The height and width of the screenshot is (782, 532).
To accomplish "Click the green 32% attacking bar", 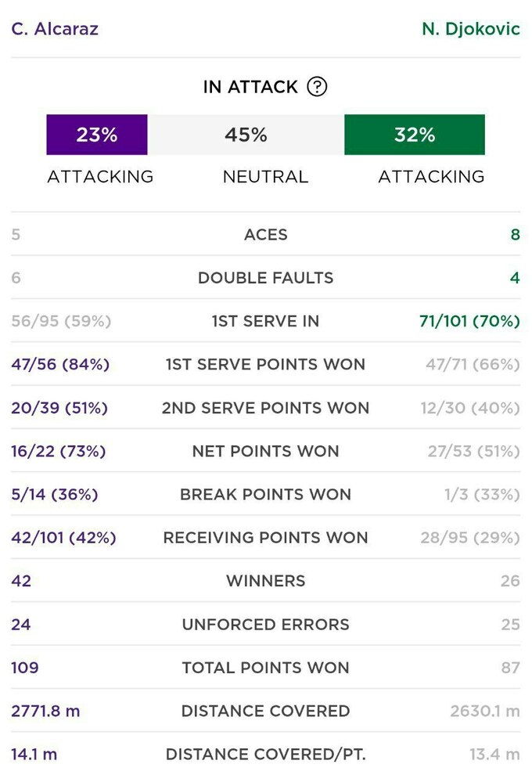I will tap(415, 135).
